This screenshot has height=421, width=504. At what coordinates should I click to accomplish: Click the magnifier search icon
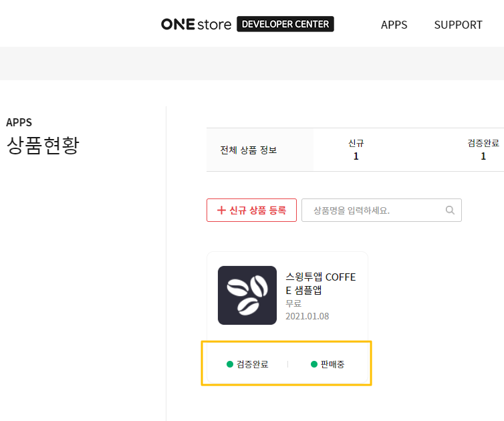[x=450, y=210]
